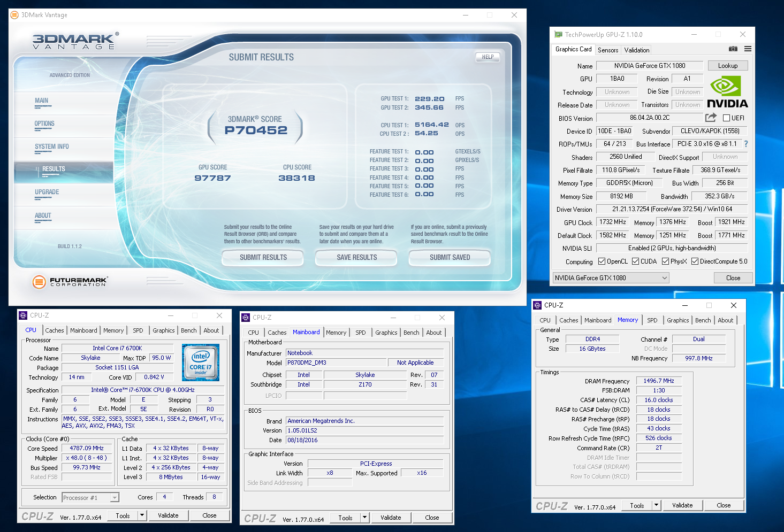Open Caches tab in CPU-Z CPU window

pos(55,330)
